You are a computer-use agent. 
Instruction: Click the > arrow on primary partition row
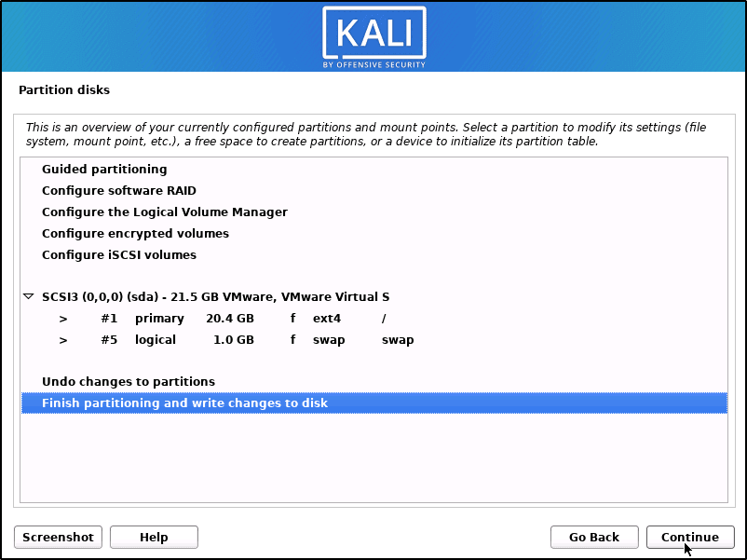click(x=63, y=319)
